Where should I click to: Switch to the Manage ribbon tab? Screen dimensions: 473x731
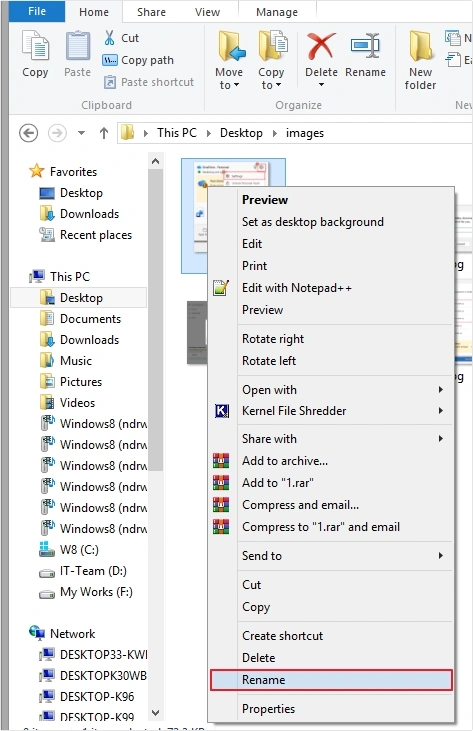[277, 12]
